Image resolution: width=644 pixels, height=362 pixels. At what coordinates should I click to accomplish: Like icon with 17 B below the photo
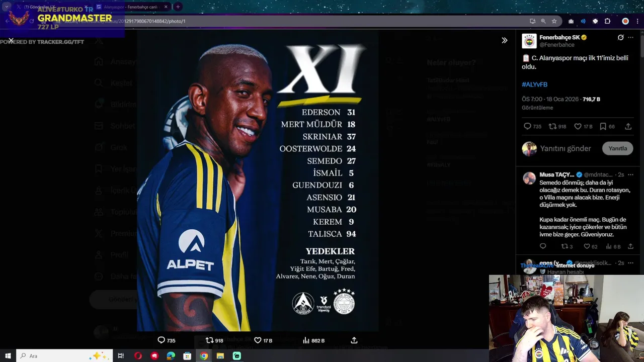pos(258,340)
